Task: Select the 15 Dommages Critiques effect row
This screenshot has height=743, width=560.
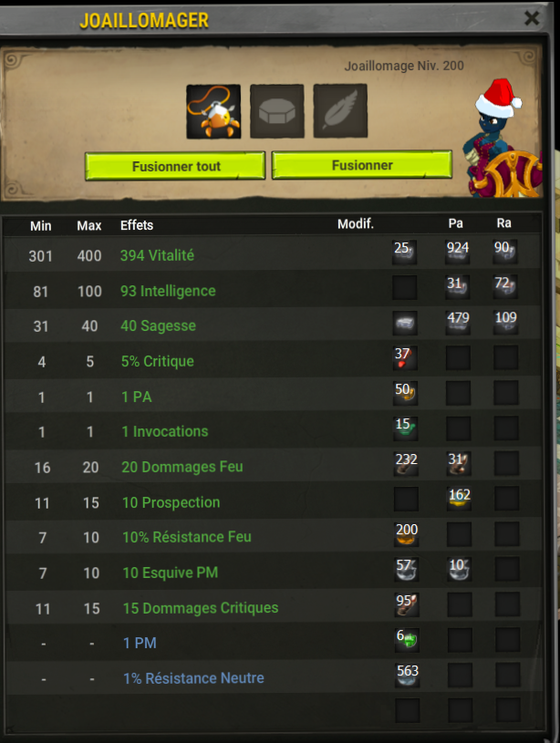Action: pyautogui.click(x=273, y=608)
